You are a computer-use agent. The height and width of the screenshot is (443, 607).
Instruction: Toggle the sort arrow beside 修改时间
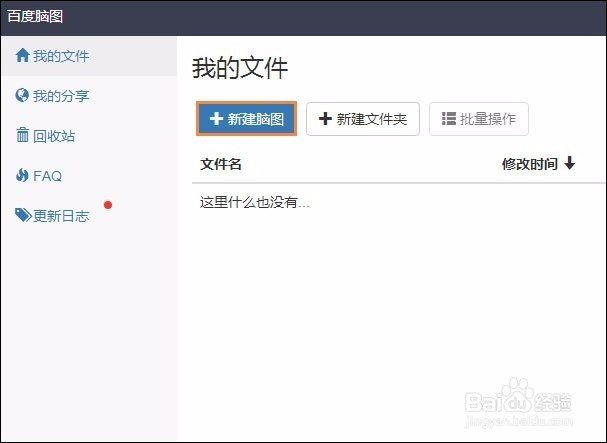569,163
